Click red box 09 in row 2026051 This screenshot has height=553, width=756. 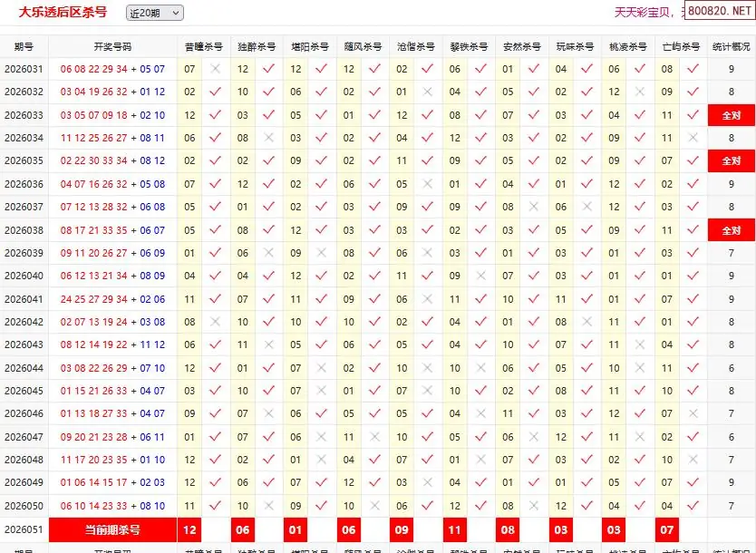pyautogui.click(x=402, y=529)
